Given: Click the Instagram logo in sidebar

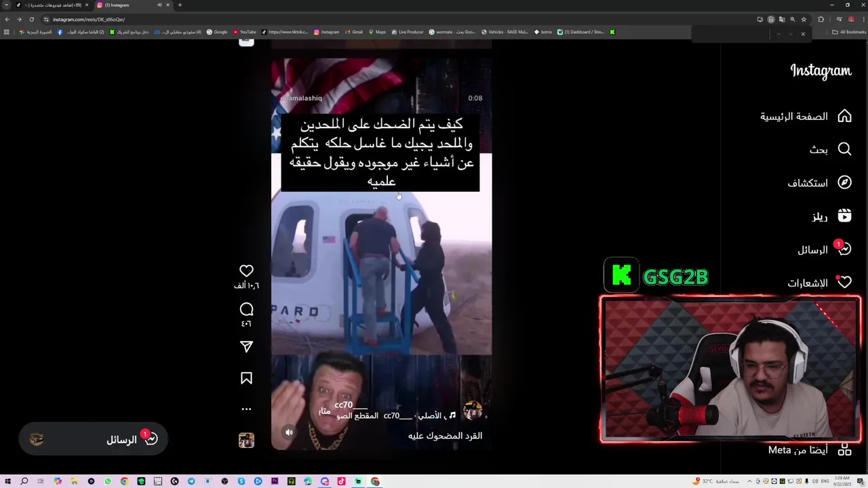Looking at the screenshot, I should click(x=821, y=71).
